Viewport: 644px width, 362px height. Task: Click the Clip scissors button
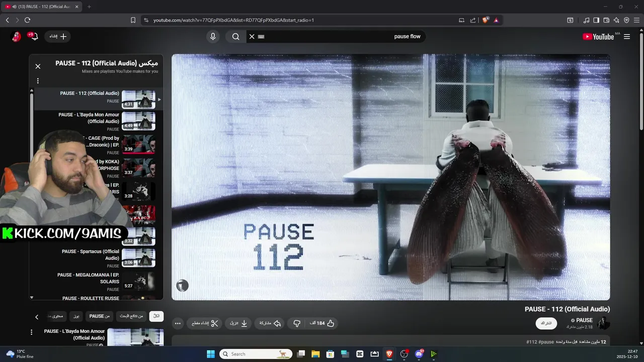(205, 323)
